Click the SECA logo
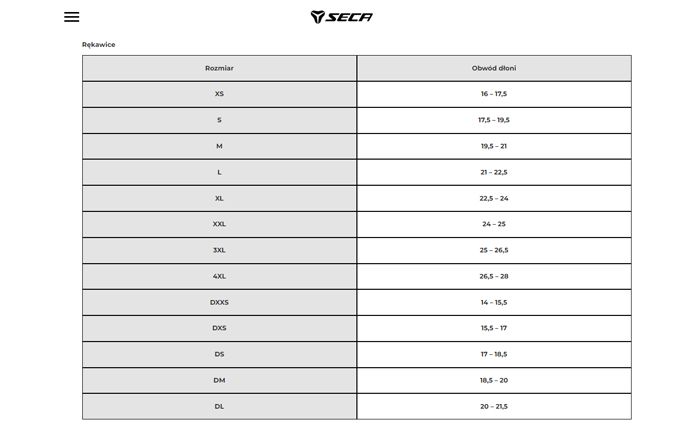The height and width of the screenshot is (432, 700). [341, 17]
